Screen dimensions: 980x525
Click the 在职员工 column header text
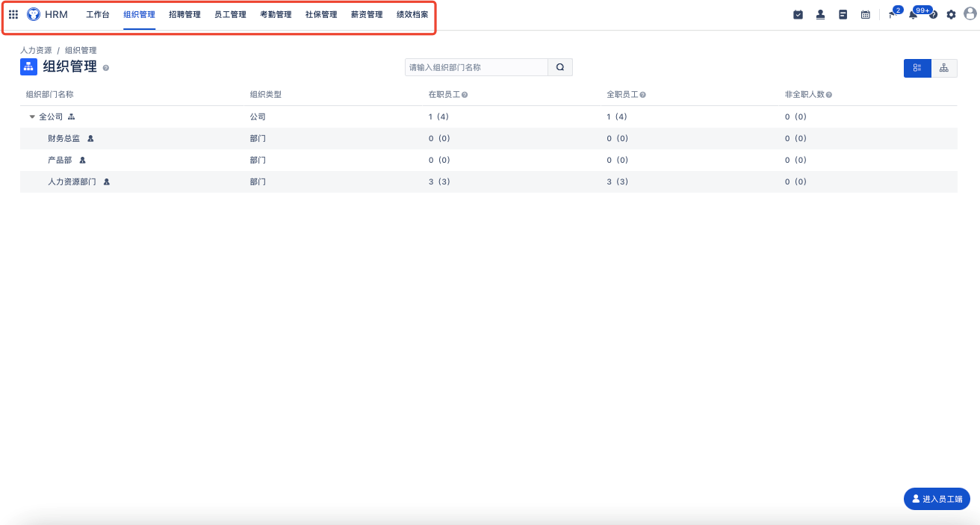(x=444, y=95)
